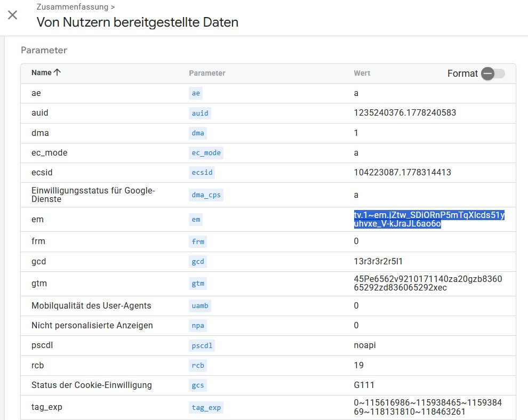Screen dimensions: 528x420
Task: Click the Parameter column header
Action: point(207,73)
